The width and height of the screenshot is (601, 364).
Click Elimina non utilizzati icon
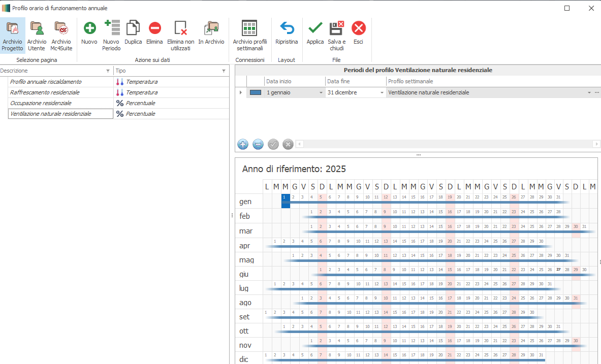[180, 36]
